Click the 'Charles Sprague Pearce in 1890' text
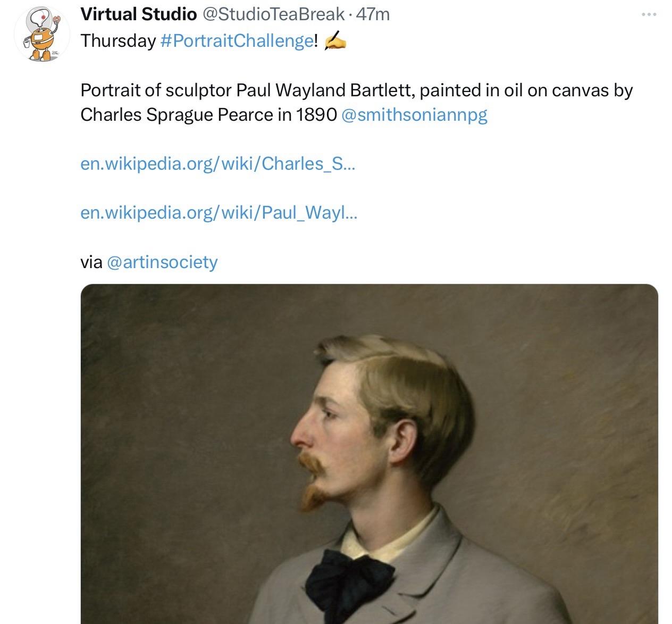The width and height of the screenshot is (672, 624). point(208,114)
